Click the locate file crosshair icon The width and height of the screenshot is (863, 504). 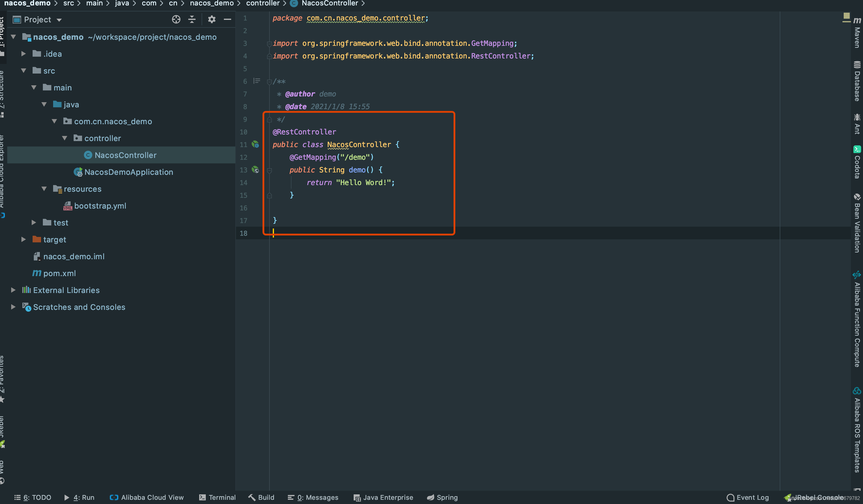[x=176, y=20]
